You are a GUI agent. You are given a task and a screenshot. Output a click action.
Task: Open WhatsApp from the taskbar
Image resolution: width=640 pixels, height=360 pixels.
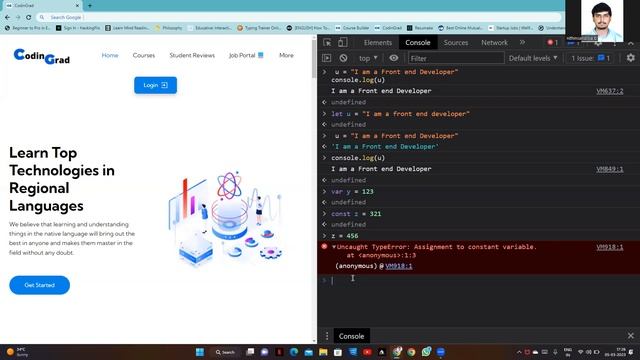coord(426,352)
